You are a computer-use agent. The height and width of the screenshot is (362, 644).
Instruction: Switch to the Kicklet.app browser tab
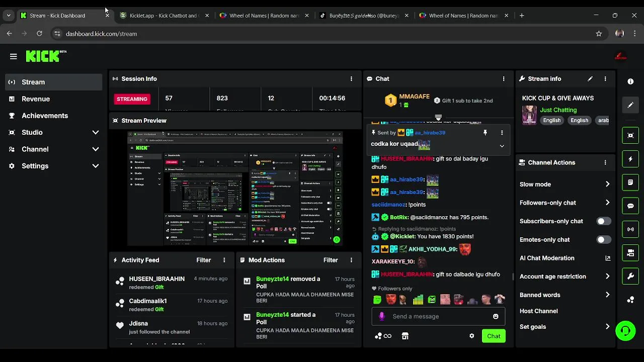click(163, 16)
